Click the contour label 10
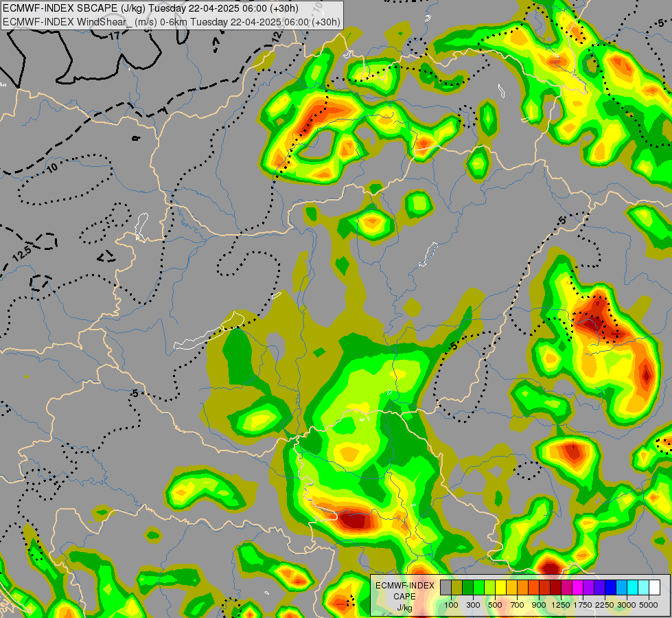672x618 pixels. (x=52, y=168)
